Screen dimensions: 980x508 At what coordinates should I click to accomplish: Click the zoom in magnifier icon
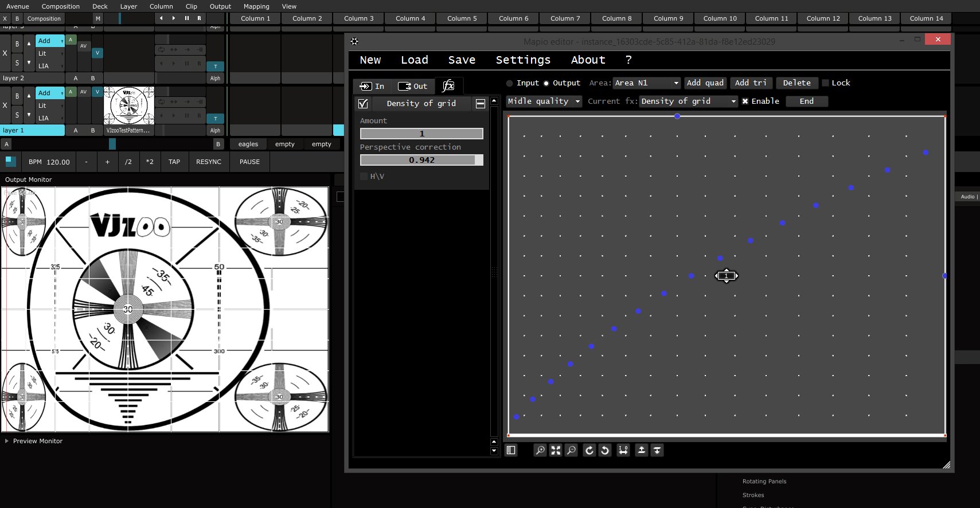click(540, 451)
